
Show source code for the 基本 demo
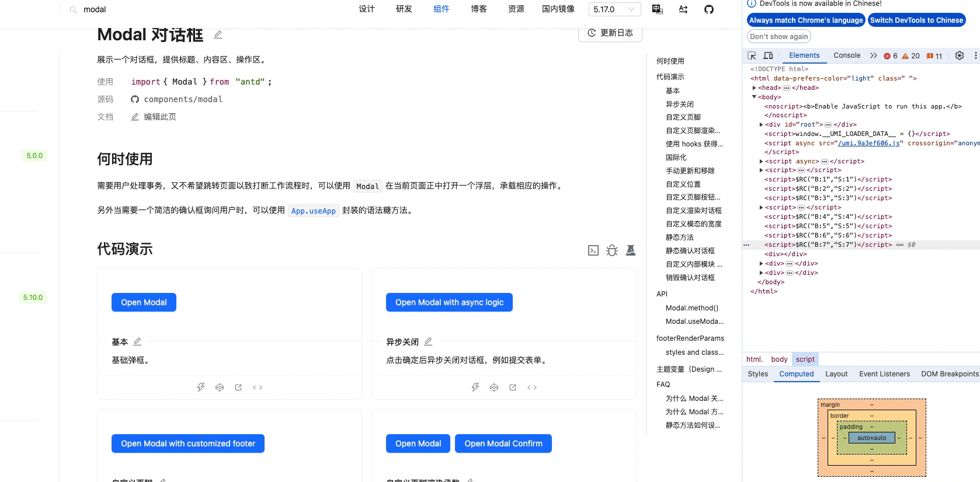[x=258, y=387]
